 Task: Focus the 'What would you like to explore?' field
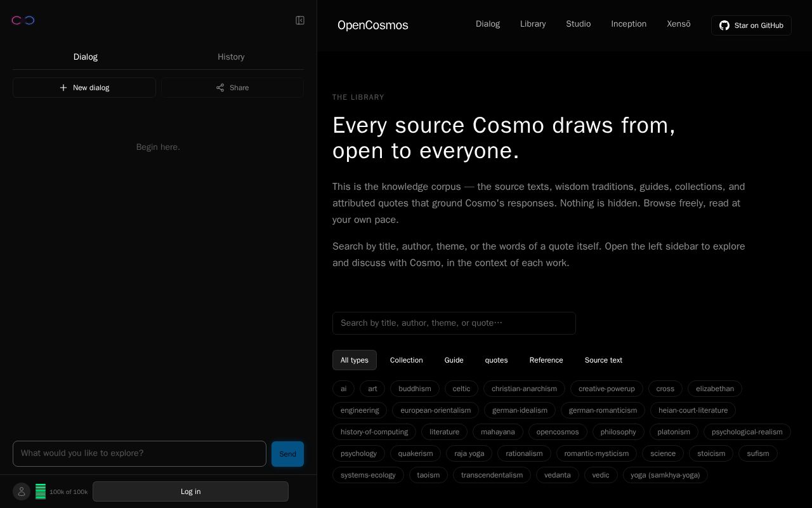(140, 453)
